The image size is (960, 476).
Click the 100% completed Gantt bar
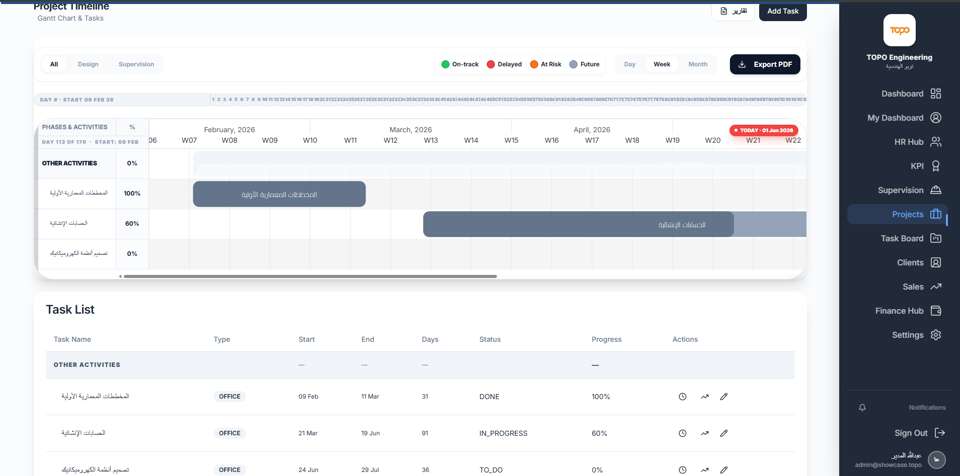(279, 194)
